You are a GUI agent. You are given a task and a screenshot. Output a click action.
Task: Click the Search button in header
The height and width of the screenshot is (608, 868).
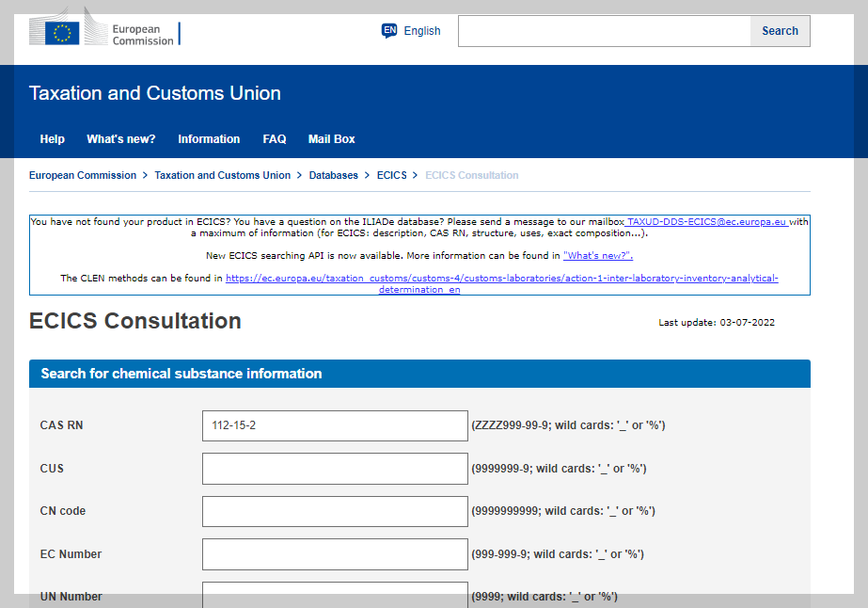[780, 31]
